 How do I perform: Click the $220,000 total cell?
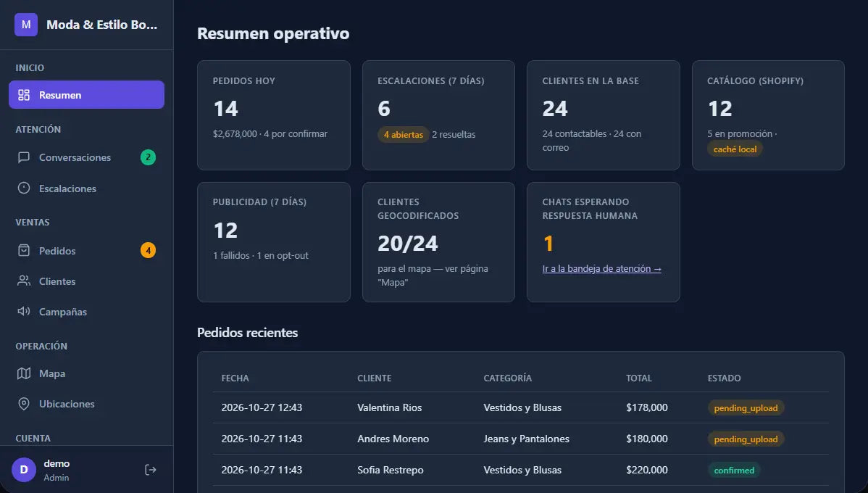[x=646, y=470]
